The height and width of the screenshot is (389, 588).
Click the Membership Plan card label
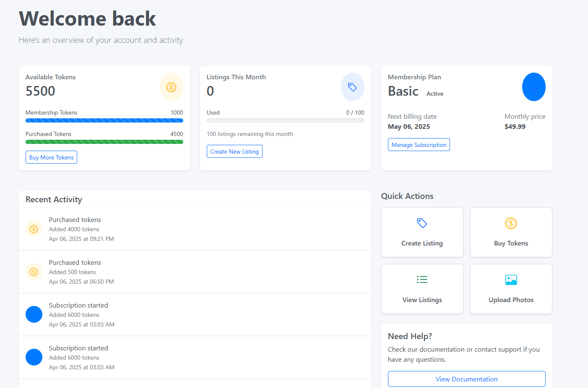414,77
